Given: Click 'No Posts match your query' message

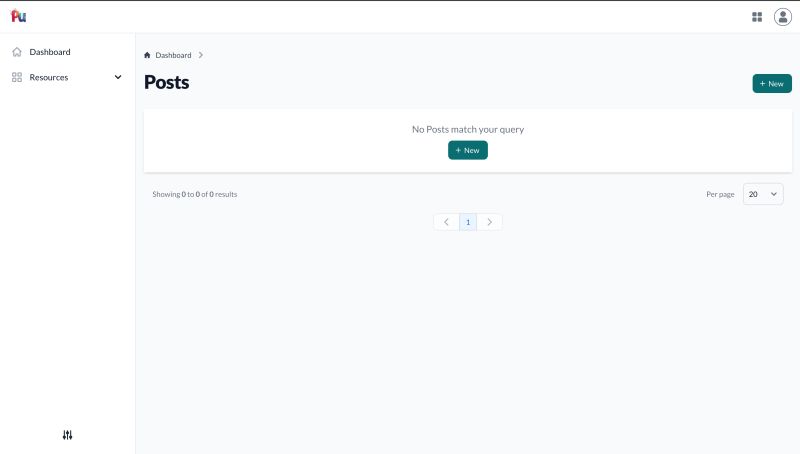Looking at the screenshot, I should pos(468,130).
